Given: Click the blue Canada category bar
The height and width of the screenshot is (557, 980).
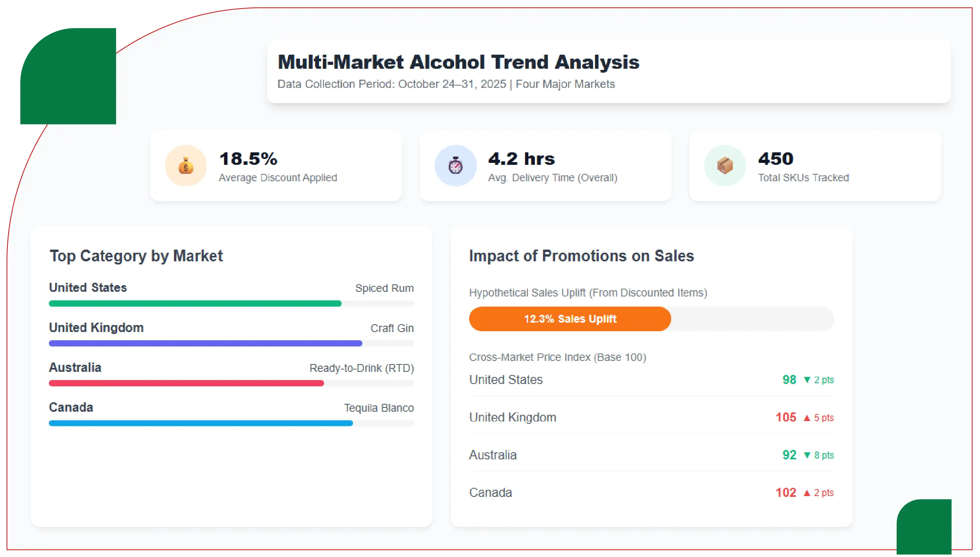Looking at the screenshot, I should coord(201,423).
